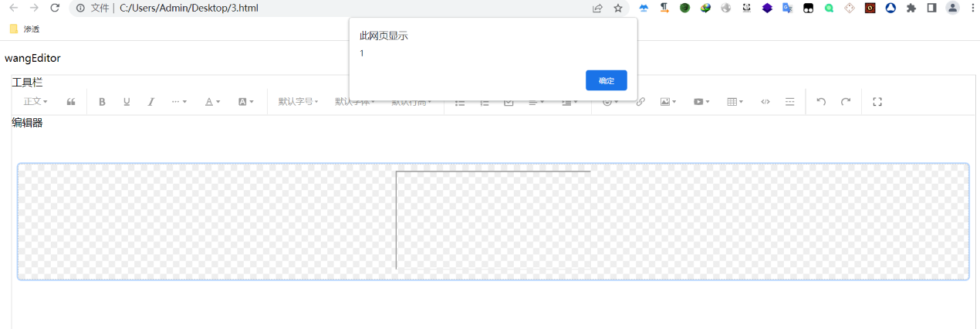Go back in the browser
Screen dimensions: 980x329
pyautogui.click(x=13, y=8)
